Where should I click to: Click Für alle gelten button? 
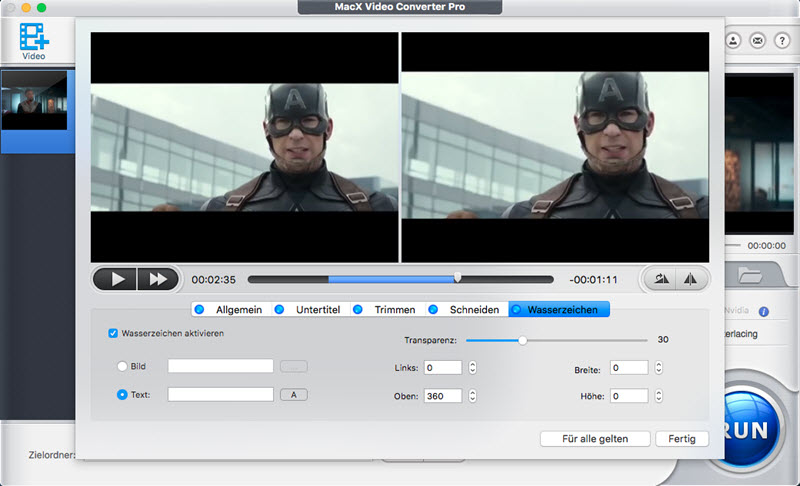click(x=595, y=439)
